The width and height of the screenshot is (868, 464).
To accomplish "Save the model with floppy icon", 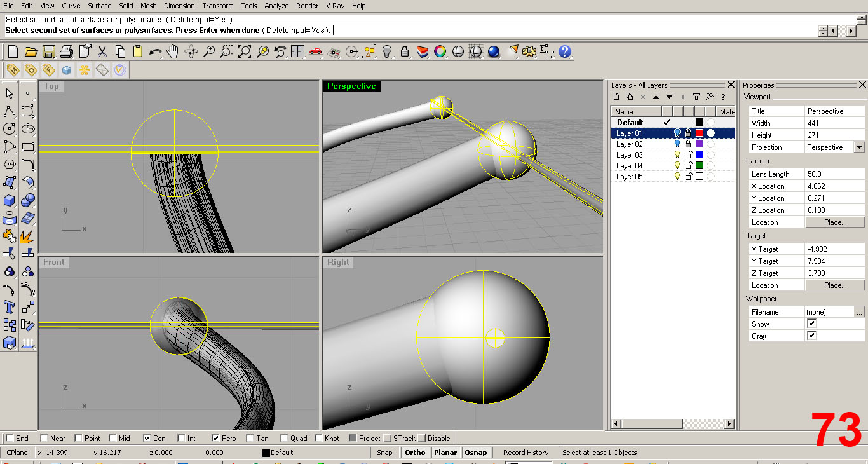I will tap(48, 51).
